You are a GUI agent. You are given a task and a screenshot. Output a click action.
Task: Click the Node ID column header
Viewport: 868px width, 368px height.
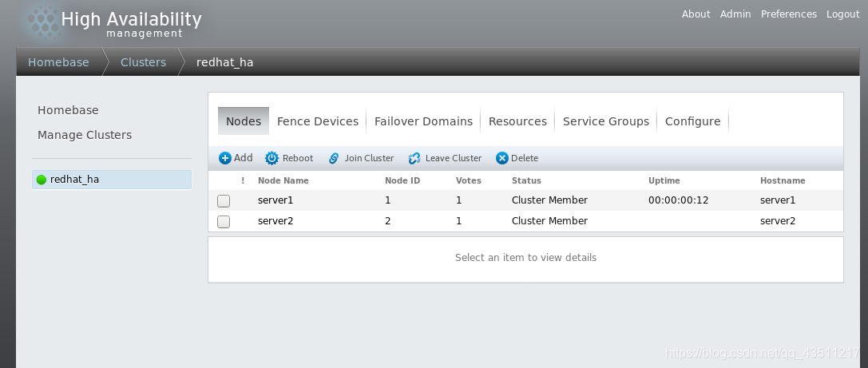click(x=402, y=181)
